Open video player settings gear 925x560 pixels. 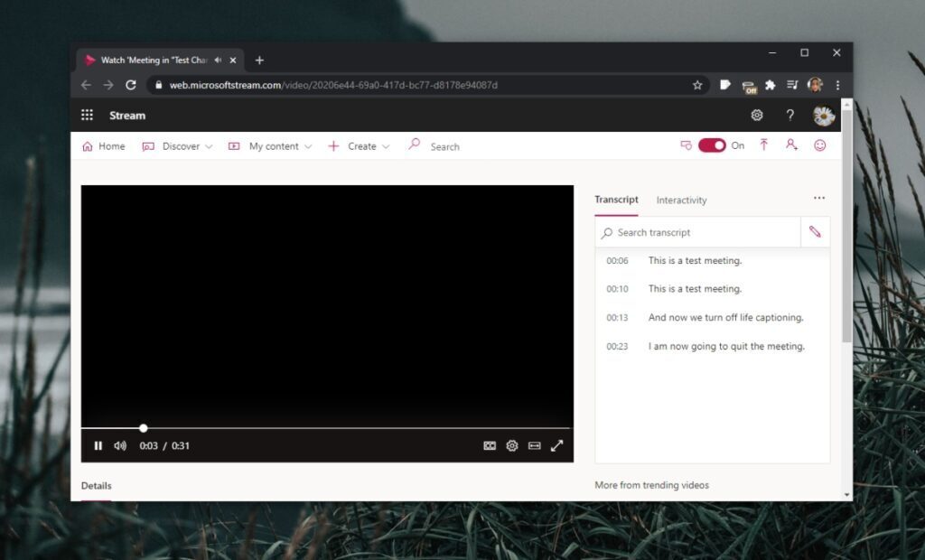click(512, 445)
